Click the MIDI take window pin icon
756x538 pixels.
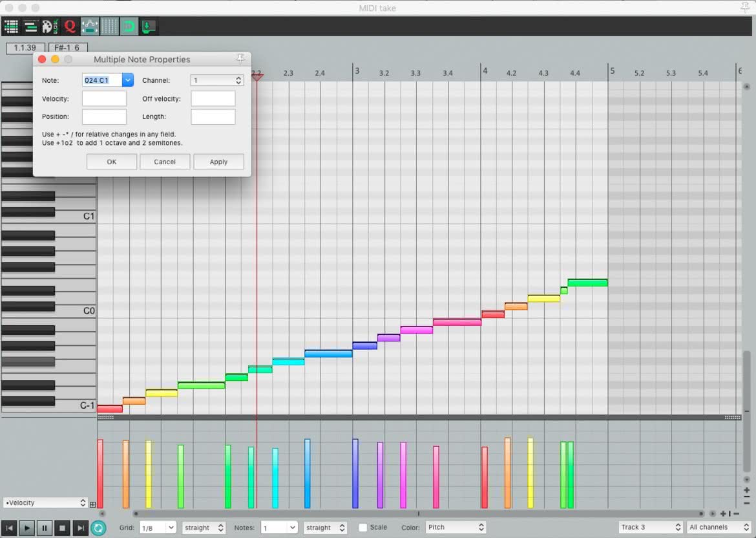tap(745, 6)
